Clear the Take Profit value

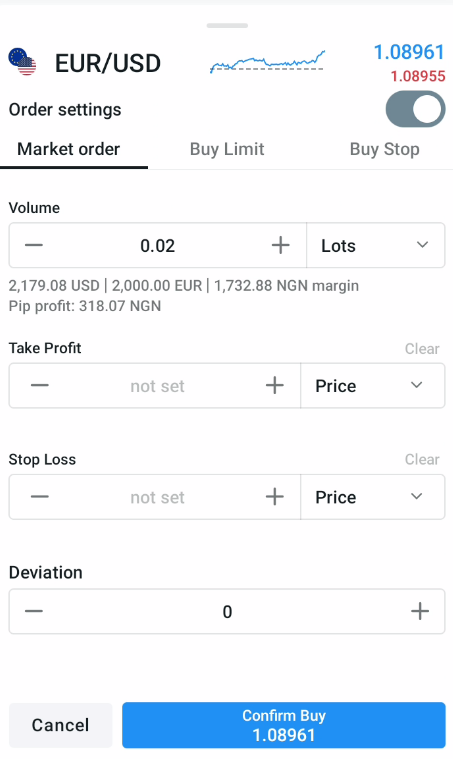coord(422,349)
